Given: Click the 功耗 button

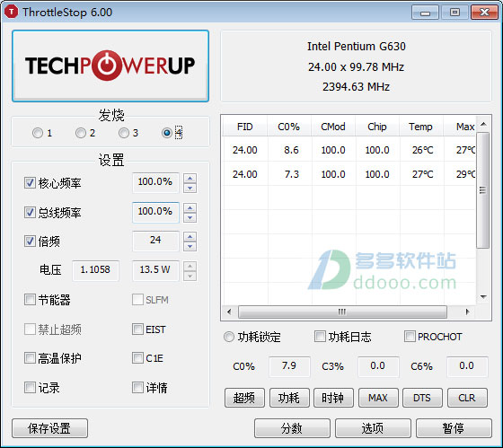Looking at the screenshot, I should (x=289, y=398).
